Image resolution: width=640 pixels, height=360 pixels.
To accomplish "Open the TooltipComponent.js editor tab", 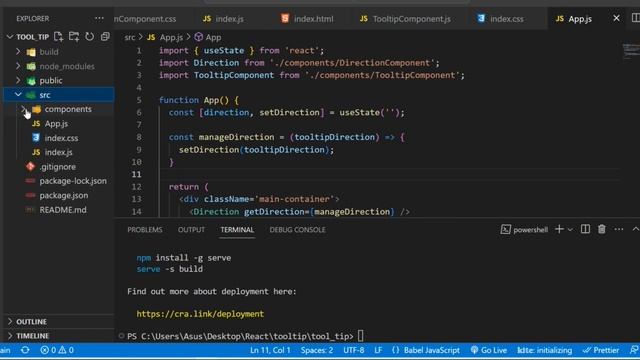I will 405,19.
